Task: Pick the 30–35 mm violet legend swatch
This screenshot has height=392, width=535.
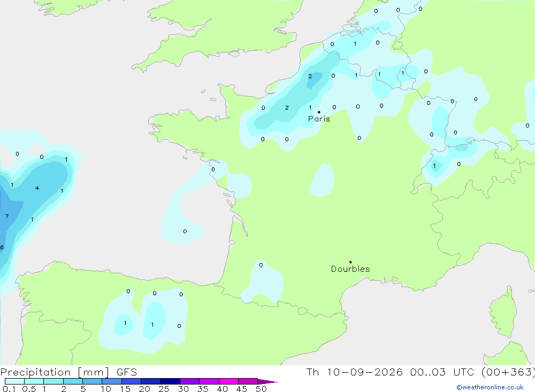Action: (x=189, y=381)
